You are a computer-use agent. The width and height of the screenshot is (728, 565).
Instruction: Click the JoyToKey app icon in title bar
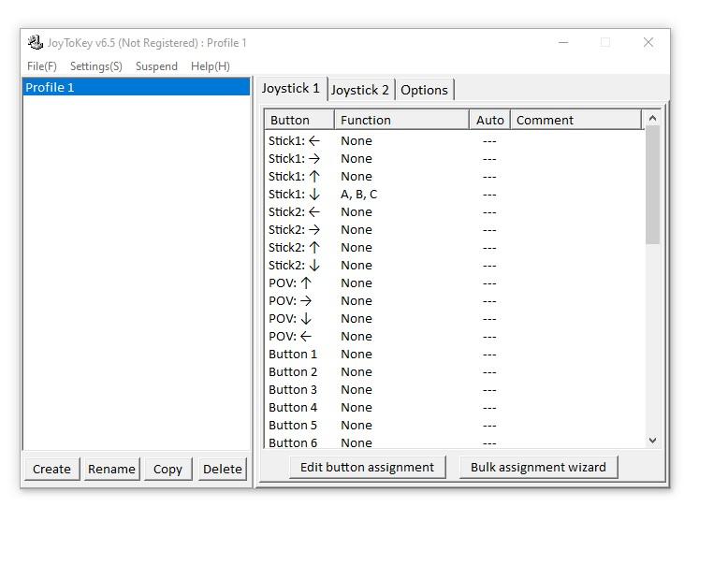coord(35,43)
